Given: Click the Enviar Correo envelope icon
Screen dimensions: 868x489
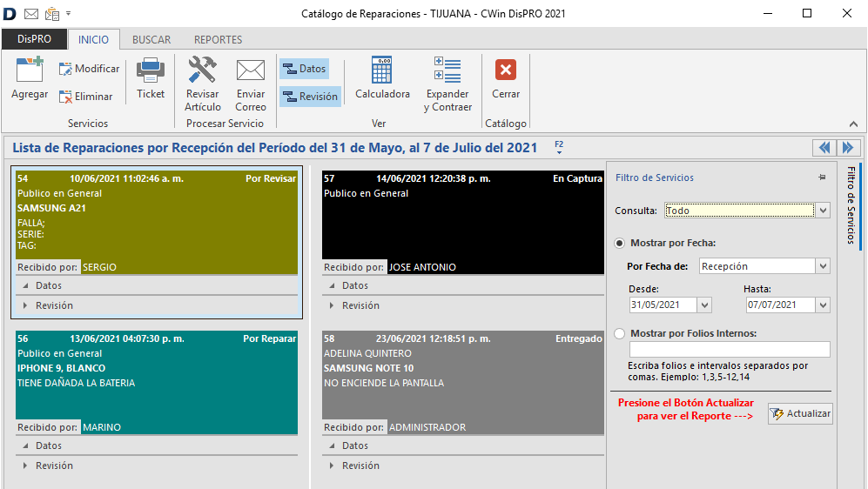Looking at the screenshot, I should click(x=251, y=71).
